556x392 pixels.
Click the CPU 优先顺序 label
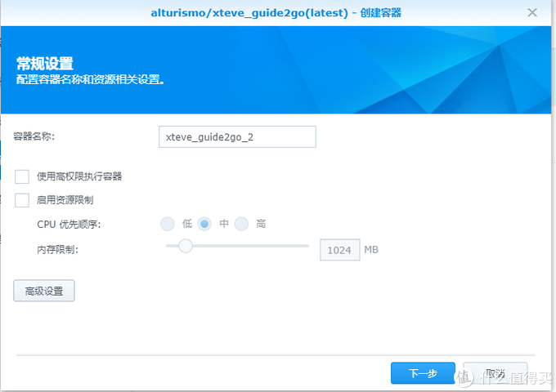click(69, 224)
